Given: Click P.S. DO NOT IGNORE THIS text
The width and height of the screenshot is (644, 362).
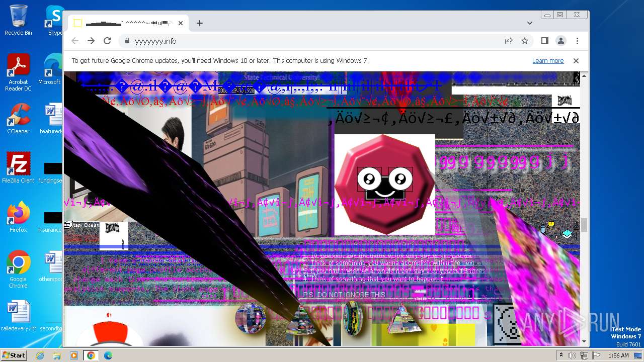Looking at the screenshot, I should [344, 295].
